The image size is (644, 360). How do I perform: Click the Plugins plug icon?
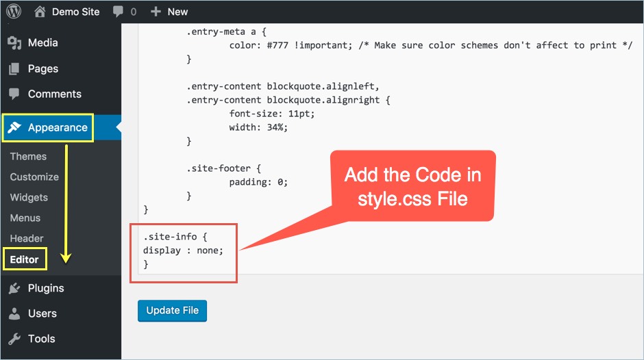[x=14, y=288]
